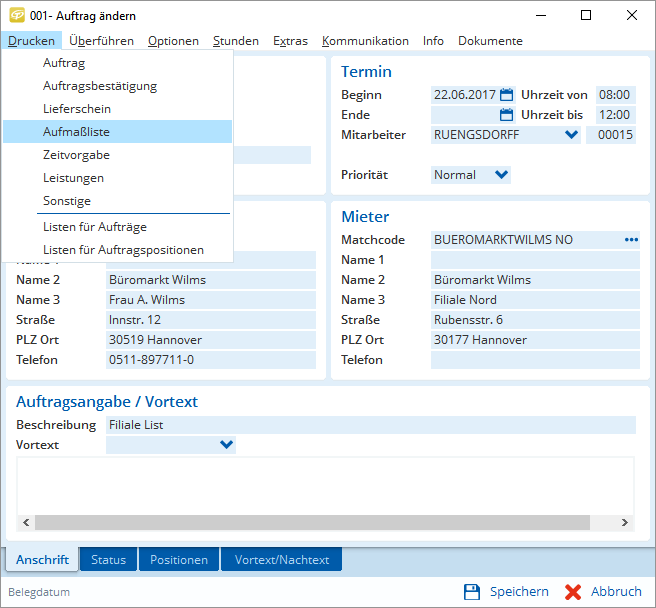Choose Lieferschein from the menu

(118, 109)
